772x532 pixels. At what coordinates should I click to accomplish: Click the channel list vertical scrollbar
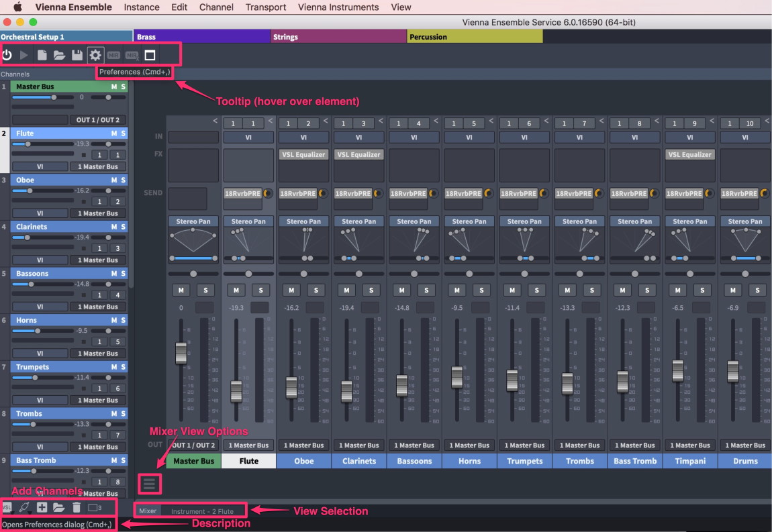tap(131, 184)
